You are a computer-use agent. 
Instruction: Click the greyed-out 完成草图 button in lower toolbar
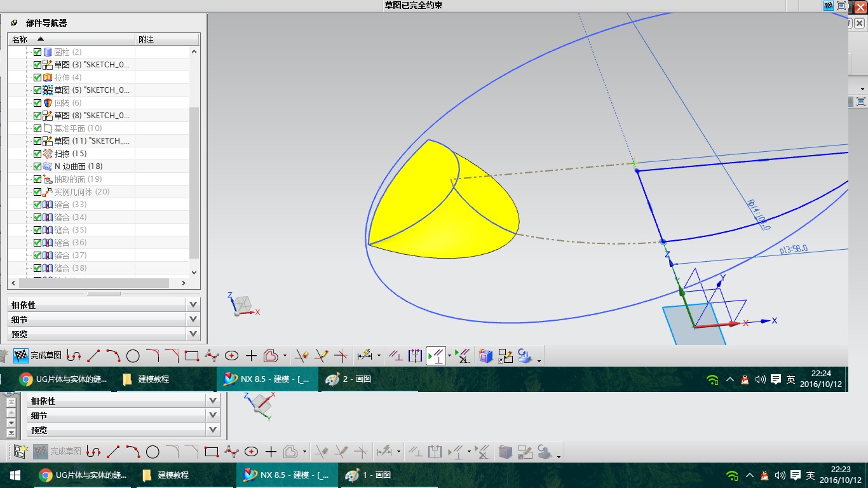pos(57,452)
